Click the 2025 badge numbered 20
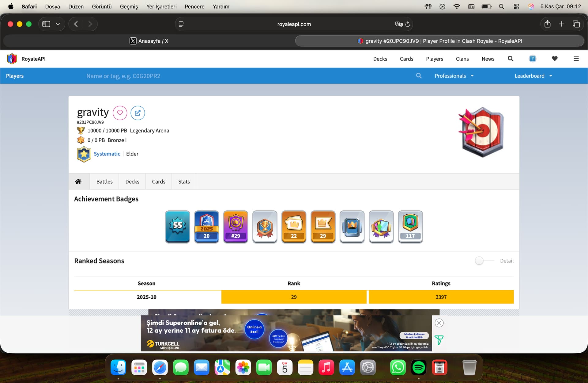Screen dimensions: 588x383 click(x=207, y=227)
